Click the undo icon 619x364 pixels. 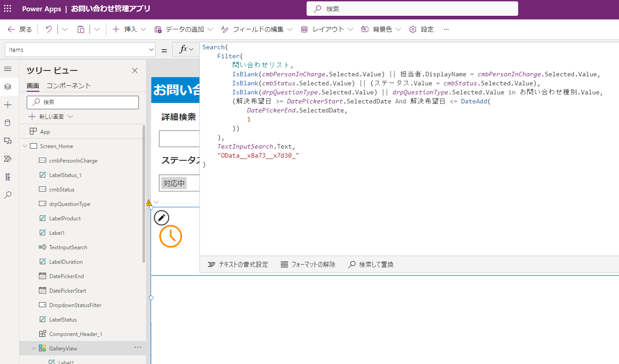pos(49,29)
